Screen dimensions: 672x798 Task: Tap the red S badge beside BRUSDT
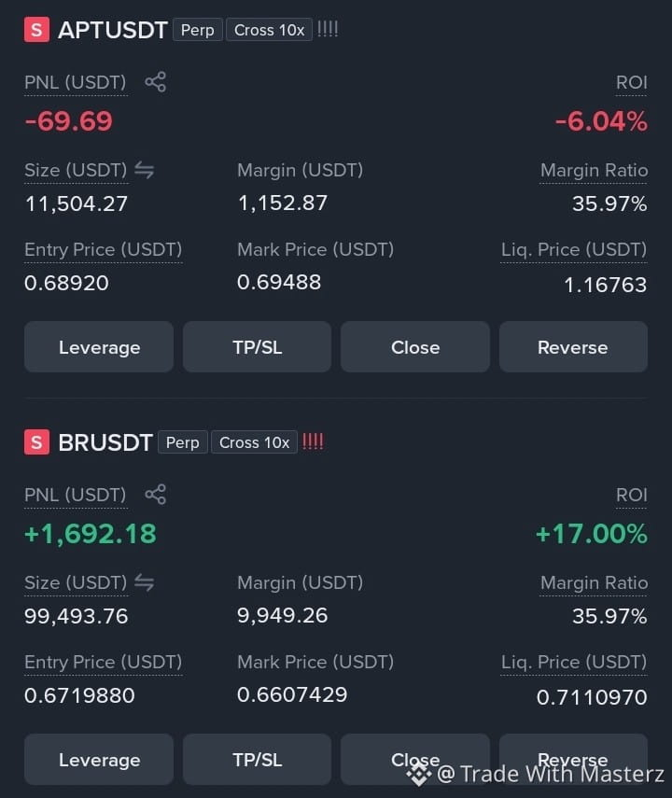36,441
